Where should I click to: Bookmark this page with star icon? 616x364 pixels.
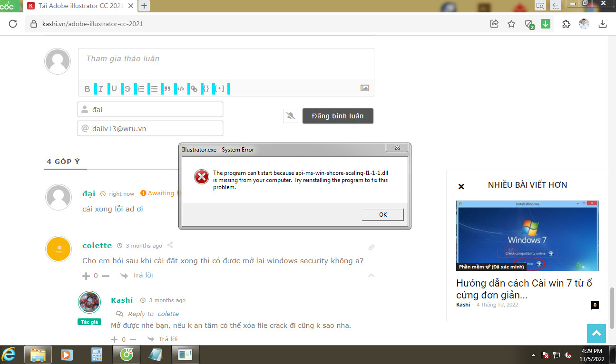coord(511,24)
